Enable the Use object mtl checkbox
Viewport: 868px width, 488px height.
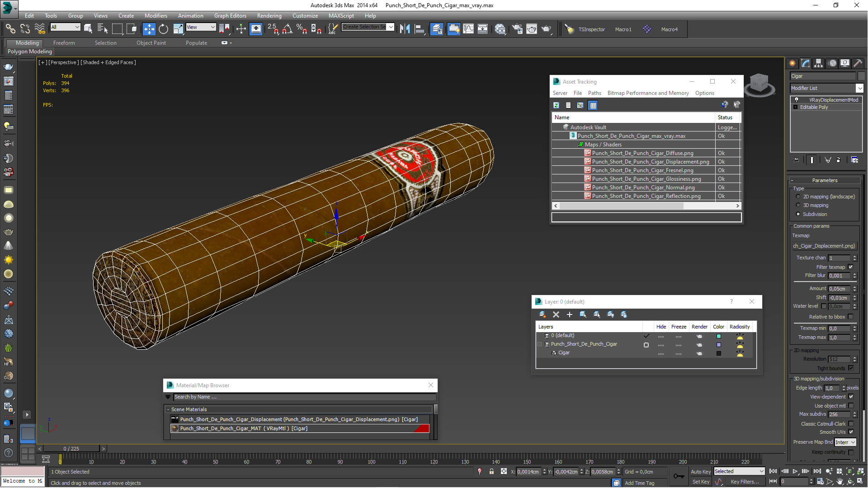pos(851,406)
